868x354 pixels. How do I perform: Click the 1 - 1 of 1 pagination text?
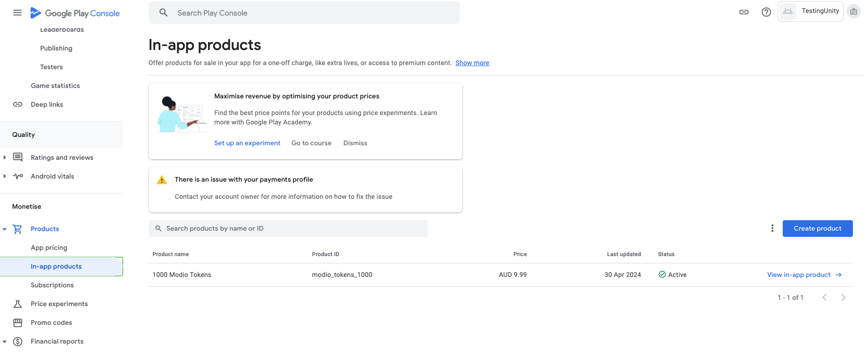pos(791,297)
